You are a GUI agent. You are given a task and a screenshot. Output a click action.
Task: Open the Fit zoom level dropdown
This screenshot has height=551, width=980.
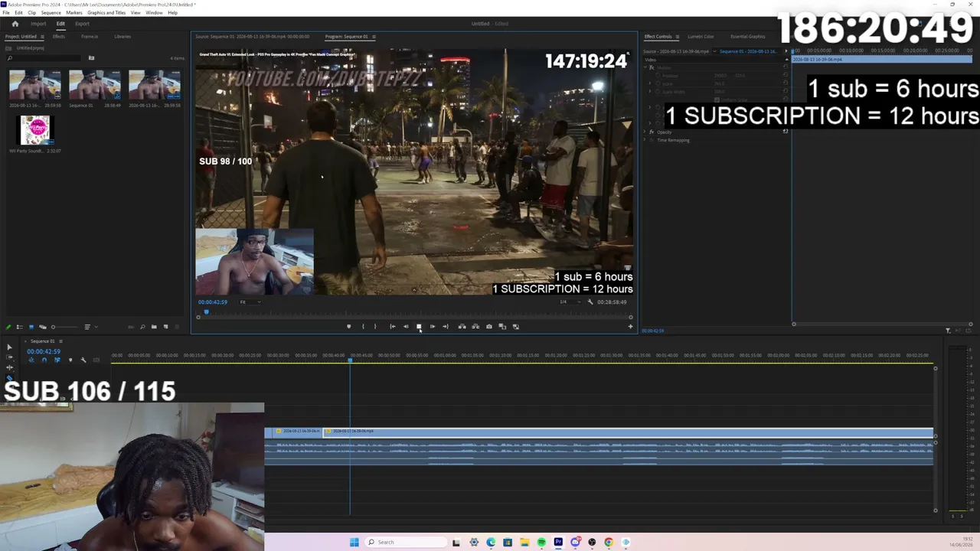click(x=250, y=302)
